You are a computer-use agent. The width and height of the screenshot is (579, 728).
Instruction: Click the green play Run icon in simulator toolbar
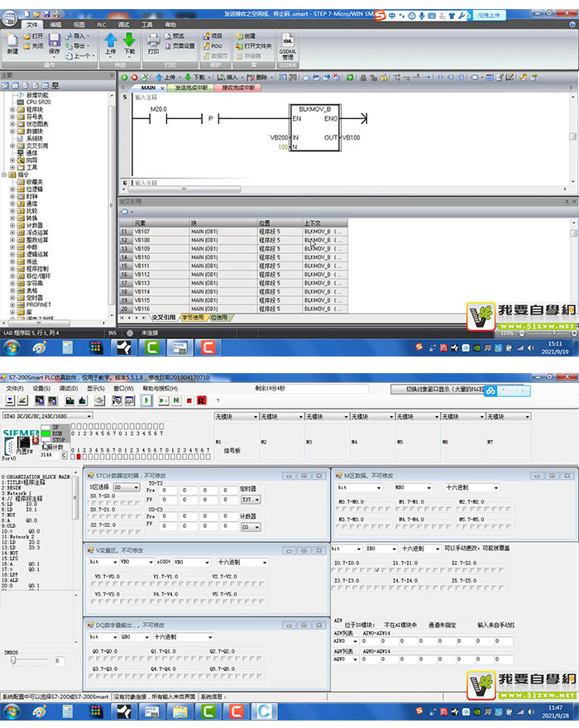pyautogui.click(x=146, y=400)
